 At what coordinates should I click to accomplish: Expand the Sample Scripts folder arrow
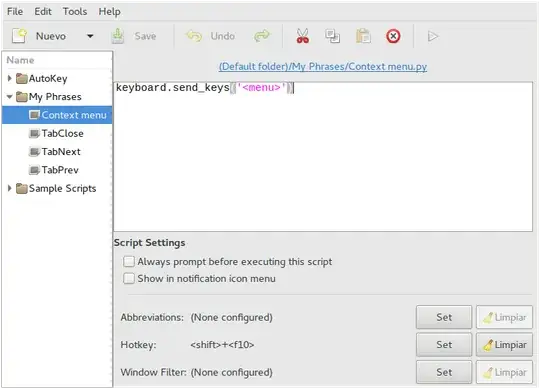(10, 188)
